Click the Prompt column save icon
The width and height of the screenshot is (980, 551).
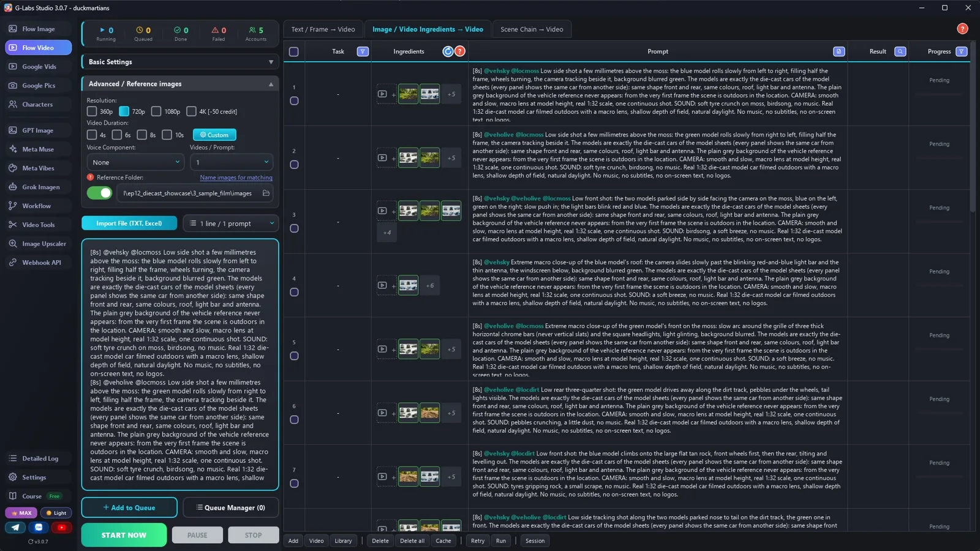839,51
